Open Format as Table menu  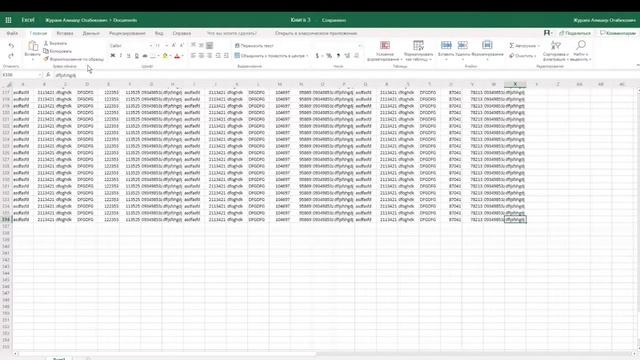coord(418,51)
